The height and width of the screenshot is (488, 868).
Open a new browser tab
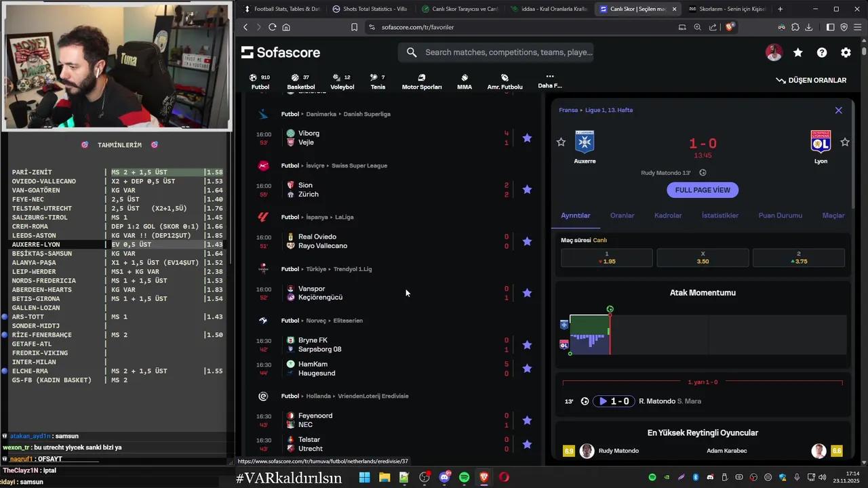point(780,9)
